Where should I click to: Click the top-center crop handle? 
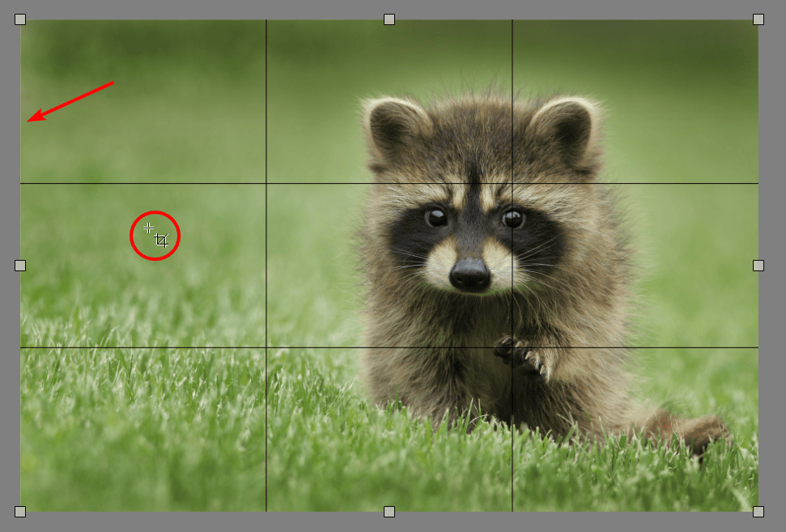(x=389, y=19)
